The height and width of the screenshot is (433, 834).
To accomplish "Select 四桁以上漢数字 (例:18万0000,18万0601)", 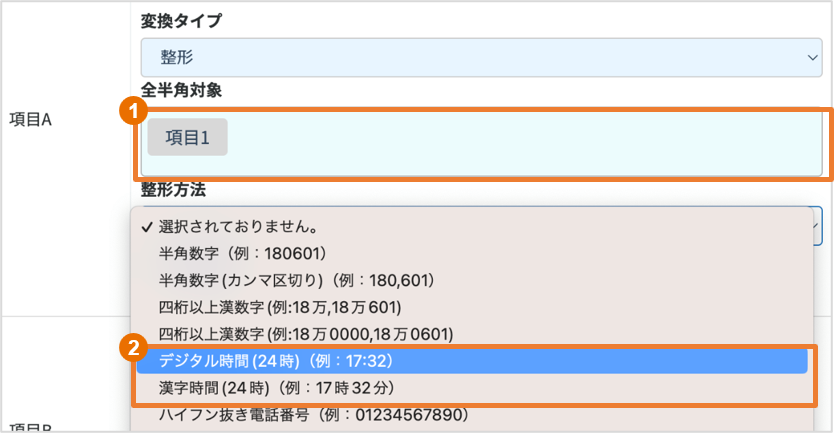I will point(306,333).
